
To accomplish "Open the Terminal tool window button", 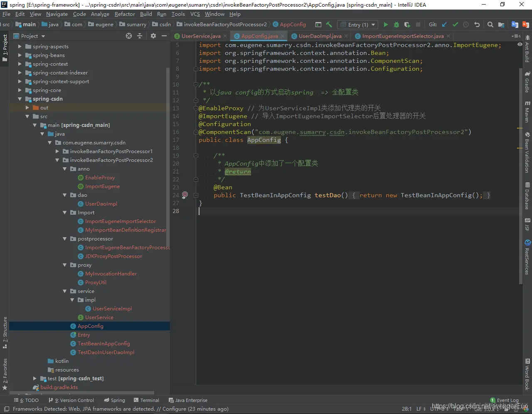I will (x=146, y=400).
